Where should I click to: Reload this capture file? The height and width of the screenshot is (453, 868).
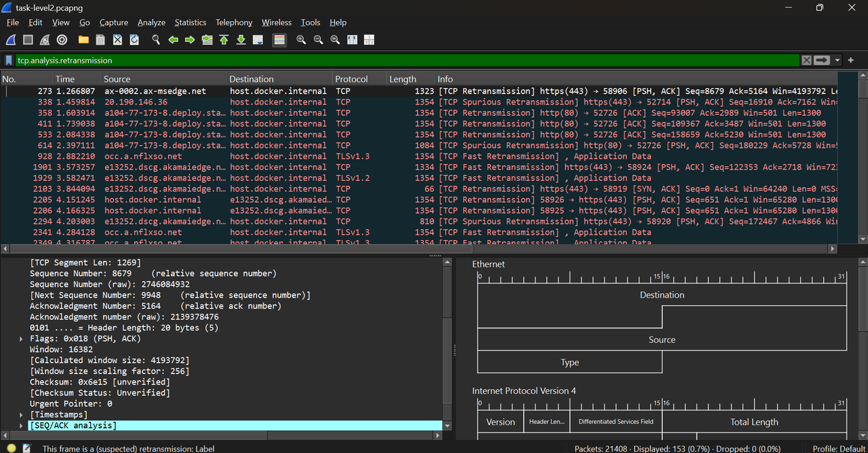coord(134,40)
